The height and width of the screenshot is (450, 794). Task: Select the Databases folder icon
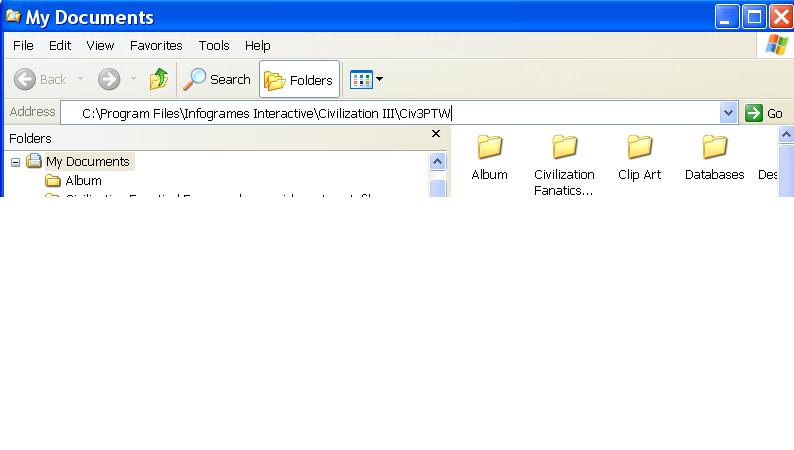click(x=714, y=147)
